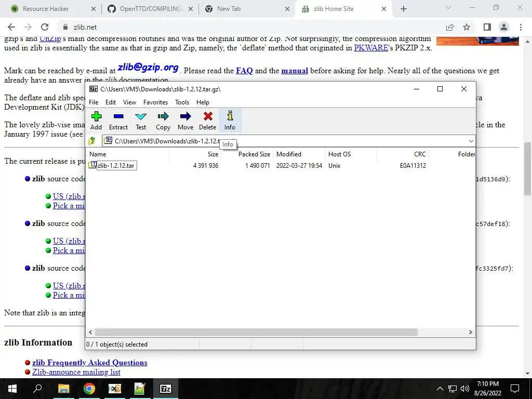This screenshot has height=399, width=532.
Task: Click Chrome forward navigation arrow
Action: [28, 27]
